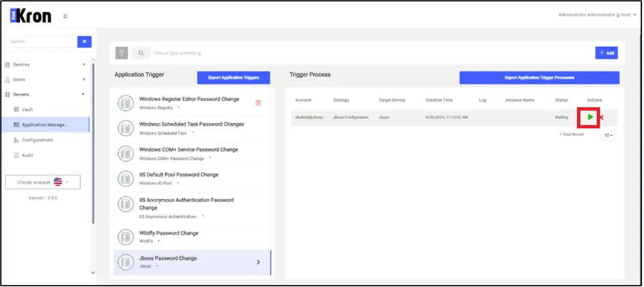Click the Add button
644x287 pixels.
point(606,53)
